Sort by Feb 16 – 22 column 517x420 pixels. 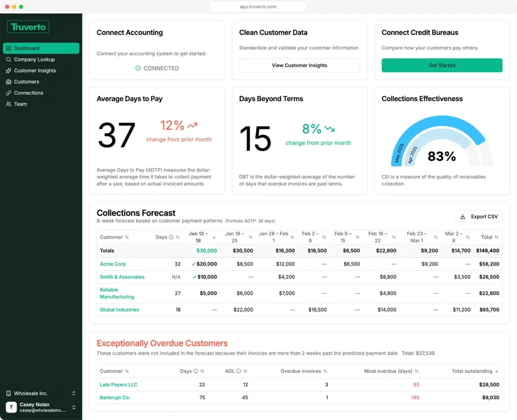tap(393, 237)
